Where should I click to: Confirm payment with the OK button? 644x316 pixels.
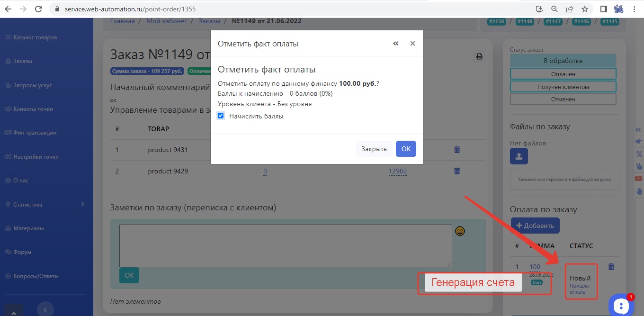tap(406, 149)
